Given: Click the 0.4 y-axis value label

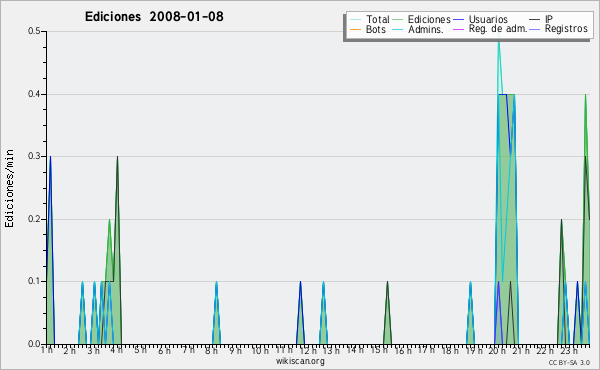Looking at the screenshot, I should [x=34, y=94].
